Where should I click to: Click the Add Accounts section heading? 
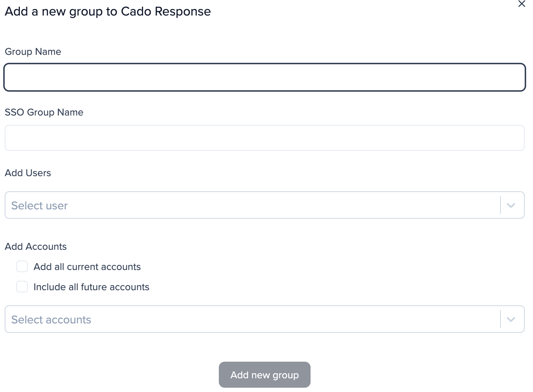pyautogui.click(x=36, y=247)
